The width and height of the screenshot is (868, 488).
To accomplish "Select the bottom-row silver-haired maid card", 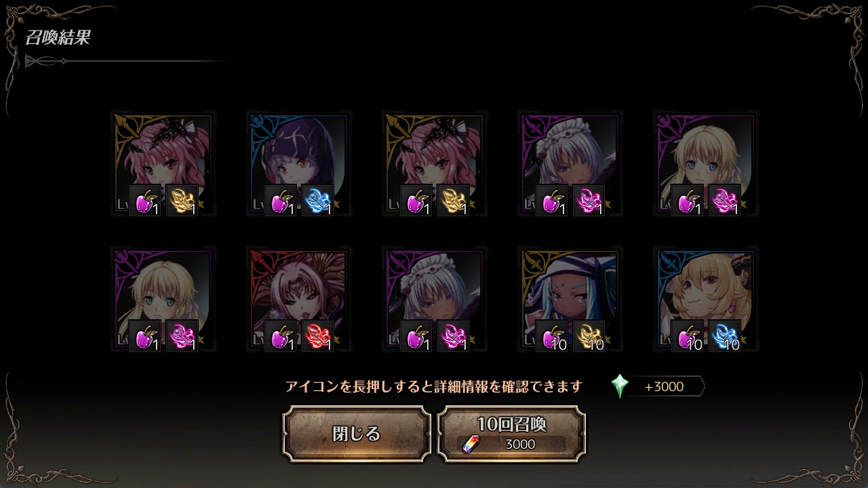I will [434, 298].
